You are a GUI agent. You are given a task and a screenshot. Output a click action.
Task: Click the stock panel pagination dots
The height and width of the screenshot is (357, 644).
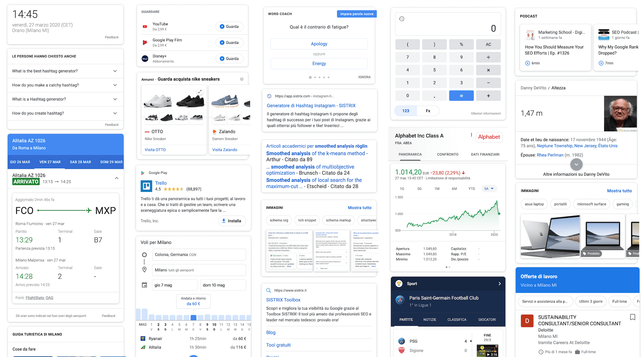click(x=448, y=267)
